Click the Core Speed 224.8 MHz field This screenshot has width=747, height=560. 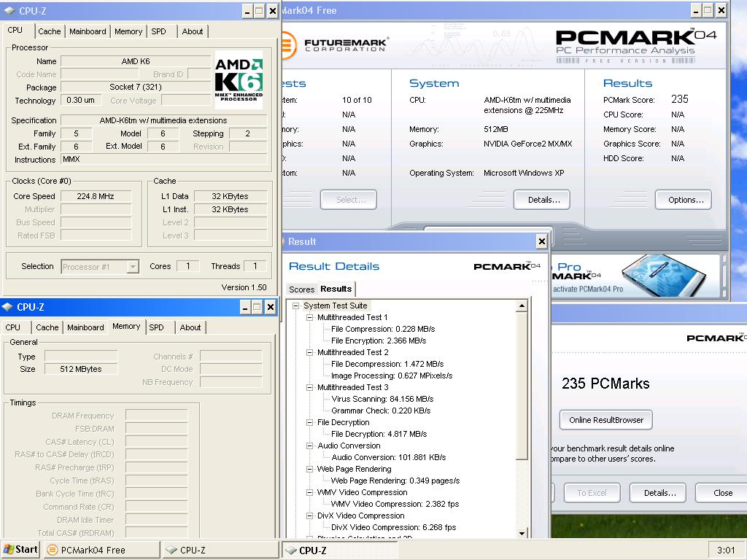click(96, 196)
